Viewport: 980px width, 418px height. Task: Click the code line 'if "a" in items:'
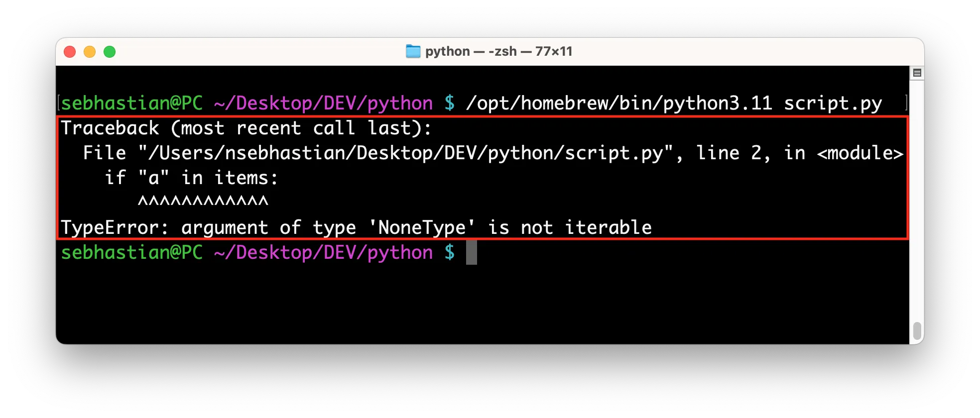pyautogui.click(x=192, y=178)
